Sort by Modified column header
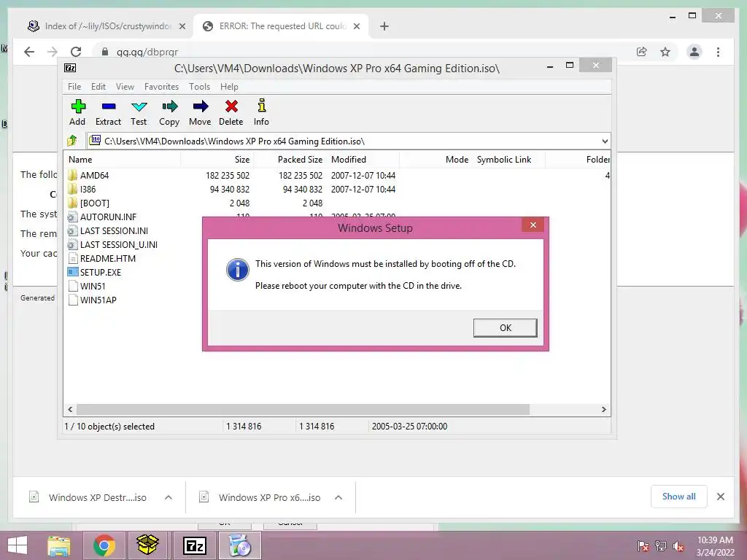The width and height of the screenshot is (747, 560). pos(363,160)
